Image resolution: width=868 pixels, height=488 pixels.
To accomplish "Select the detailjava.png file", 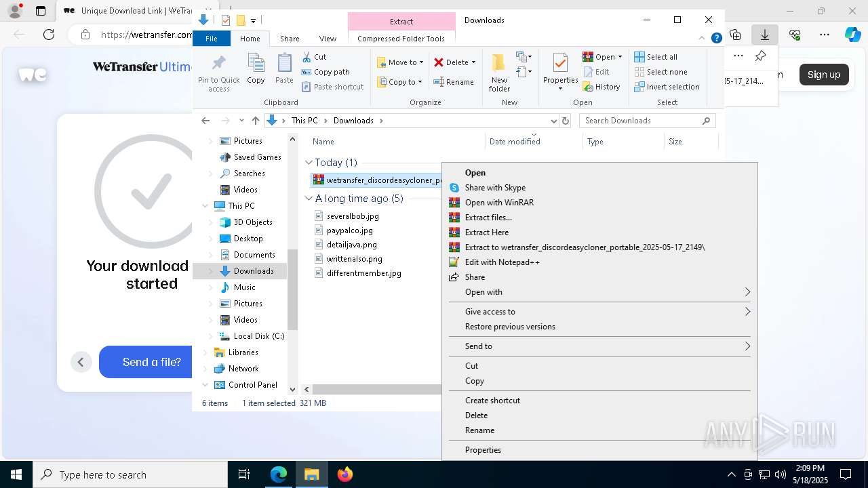I will (352, 245).
